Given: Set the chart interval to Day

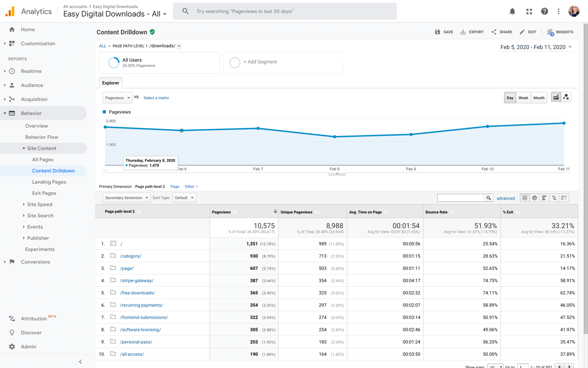Looking at the screenshot, I should point(510,98).
